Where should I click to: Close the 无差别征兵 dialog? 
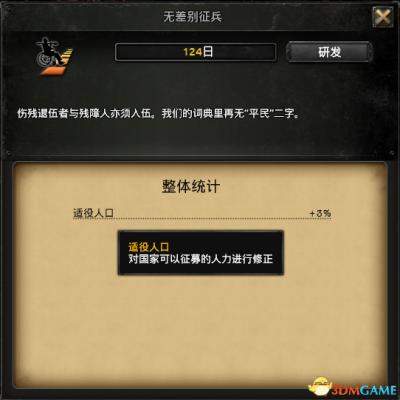[383, 17]
